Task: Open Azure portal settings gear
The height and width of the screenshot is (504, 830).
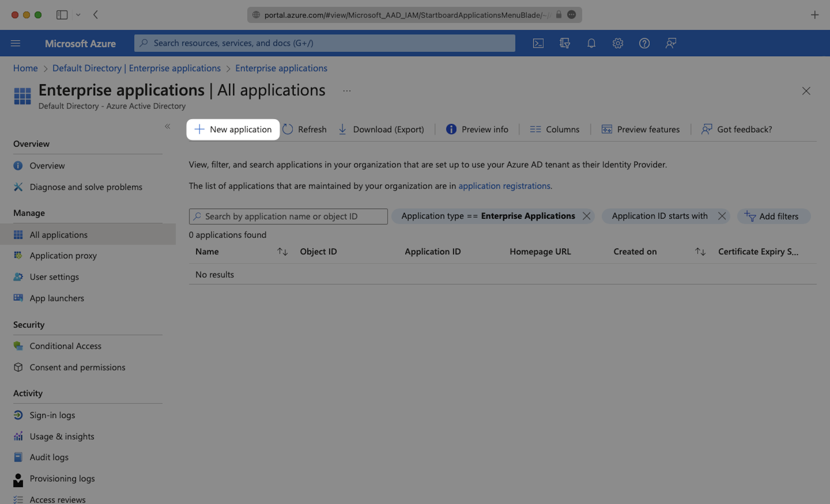Action: (618, 43)
